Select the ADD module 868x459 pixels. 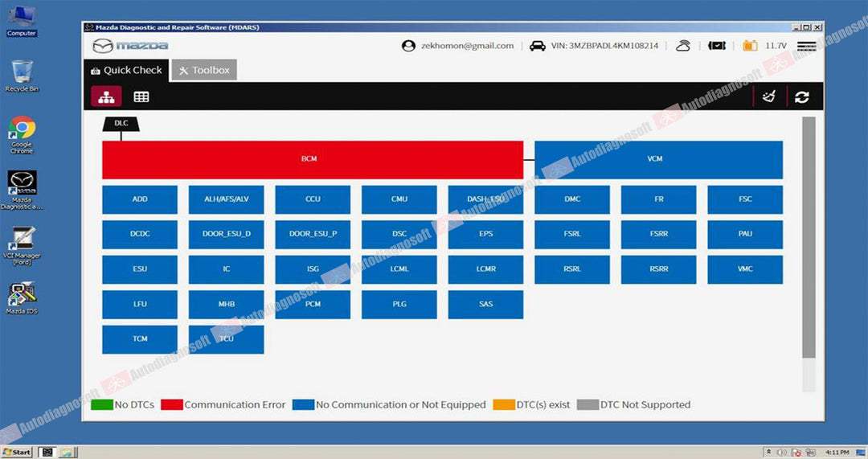coord(140,199)
